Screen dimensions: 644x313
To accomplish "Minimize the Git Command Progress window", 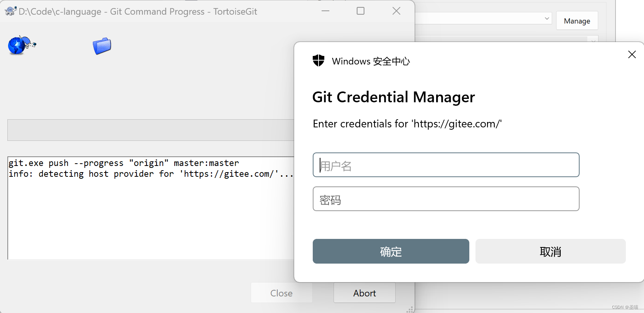I will coord(325,11).
